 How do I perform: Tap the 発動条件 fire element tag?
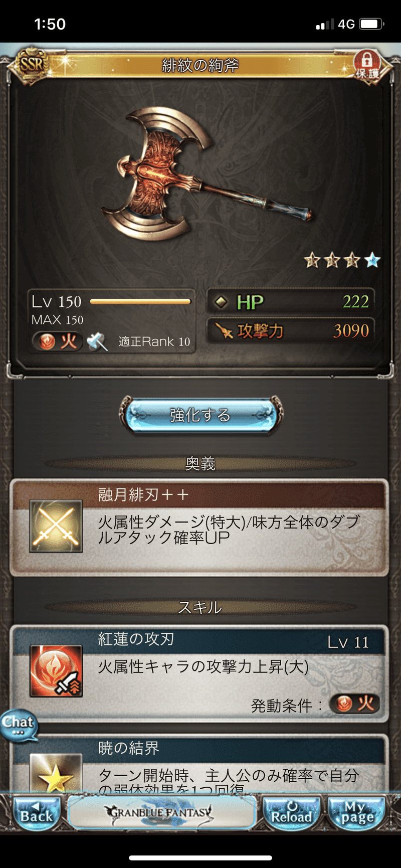[x=354, y=704]
